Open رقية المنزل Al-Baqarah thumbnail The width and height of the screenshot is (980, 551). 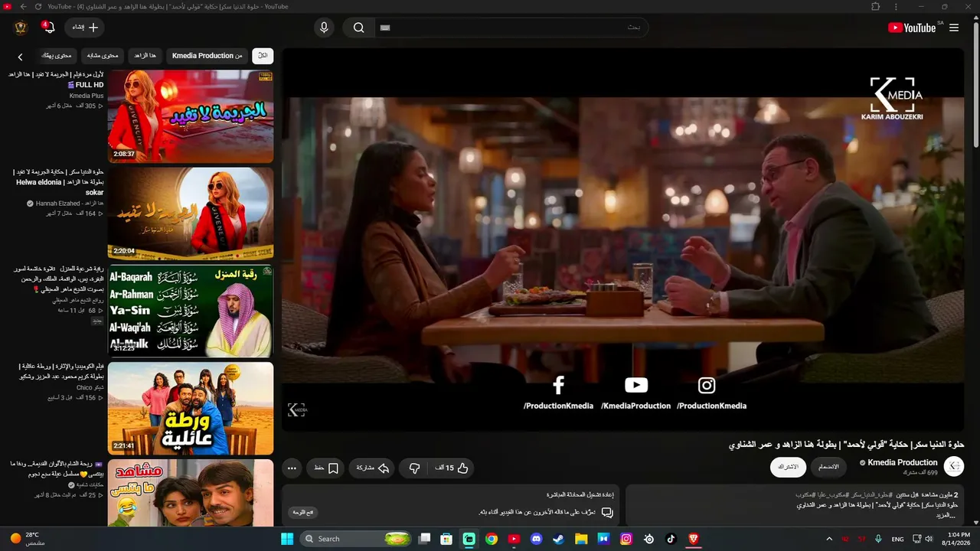pyautogui.click(x=191, y=311)
